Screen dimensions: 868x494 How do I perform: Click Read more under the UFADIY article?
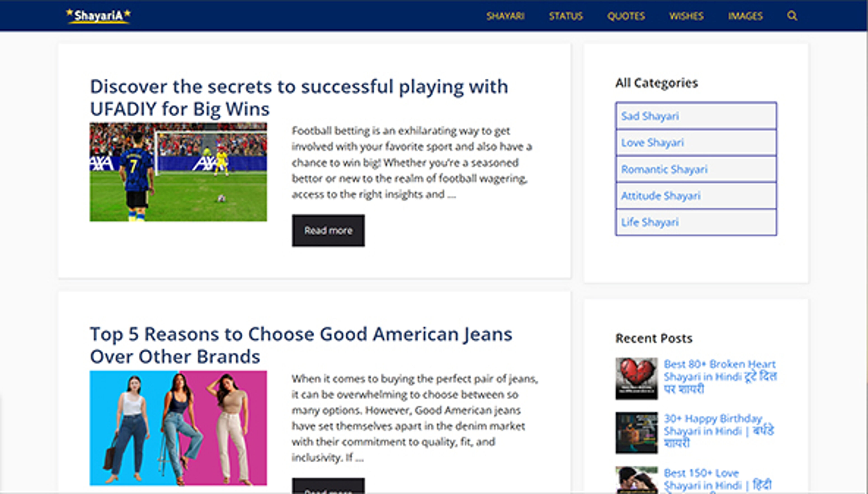(328, 231)
